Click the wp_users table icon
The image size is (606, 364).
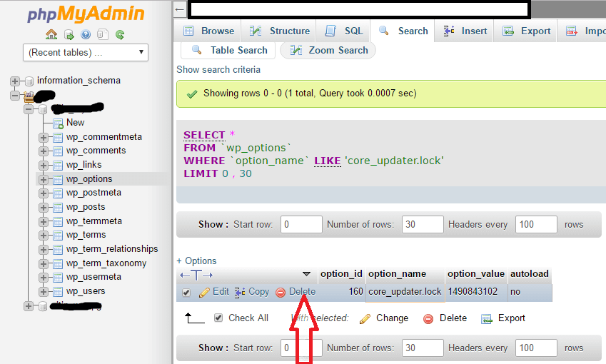pos(58,291)
